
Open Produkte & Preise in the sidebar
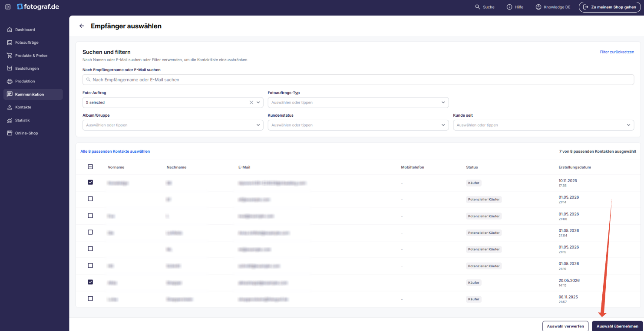[x=33, y=56]
